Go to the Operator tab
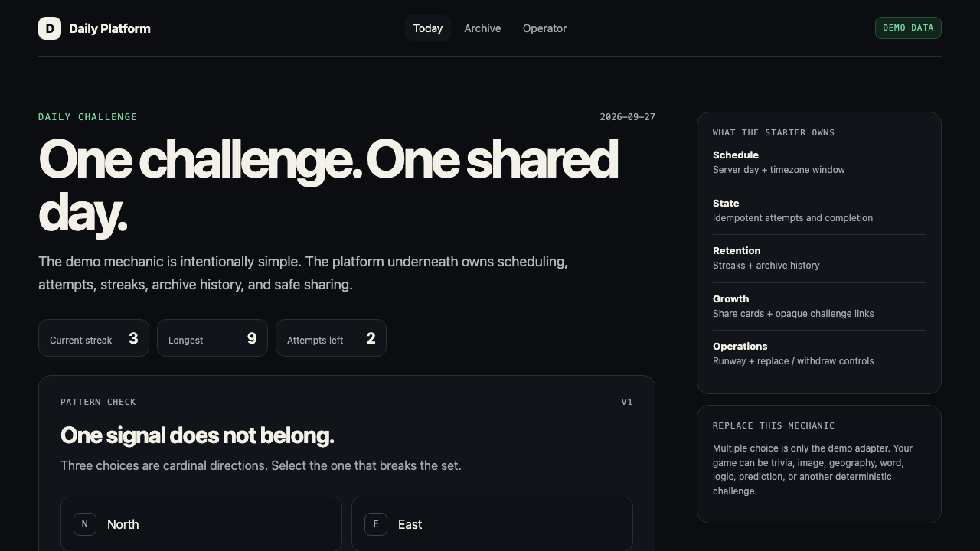Image resolution: width=980 pixels, height=551 pixels. pos(545,28)
